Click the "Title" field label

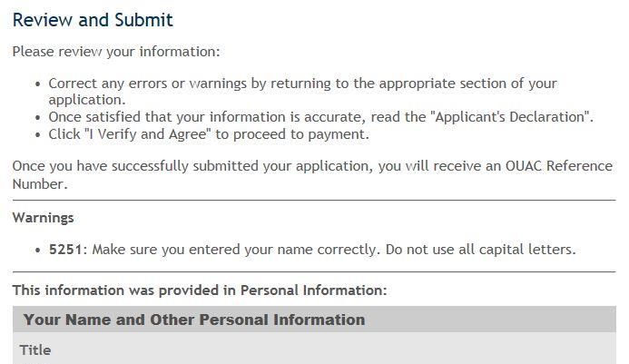click(35, 350)
